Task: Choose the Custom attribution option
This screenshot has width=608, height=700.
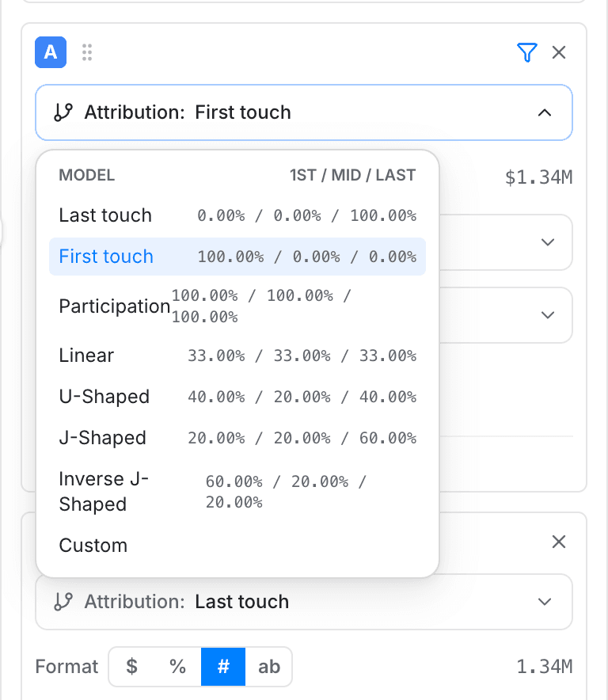Action: (237, 546)
